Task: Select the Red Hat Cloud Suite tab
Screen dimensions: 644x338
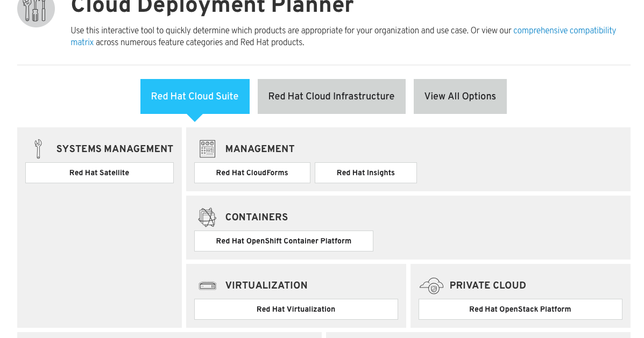Action: [x=195, y=96]
